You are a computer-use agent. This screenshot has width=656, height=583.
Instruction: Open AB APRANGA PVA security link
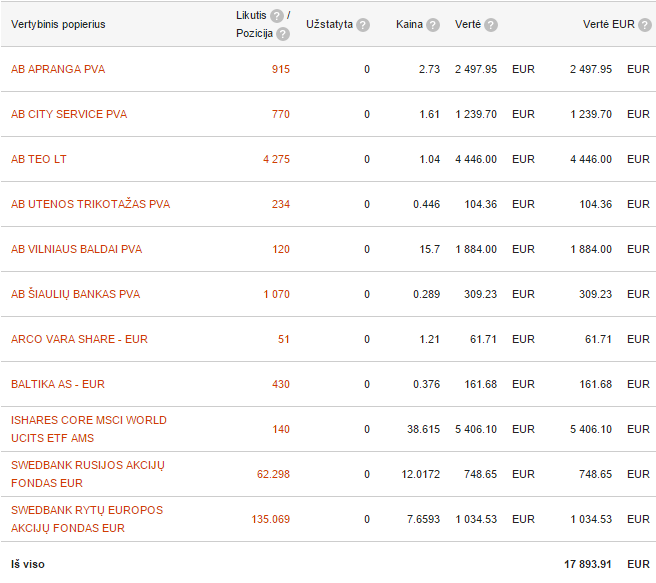click(58, 69)
